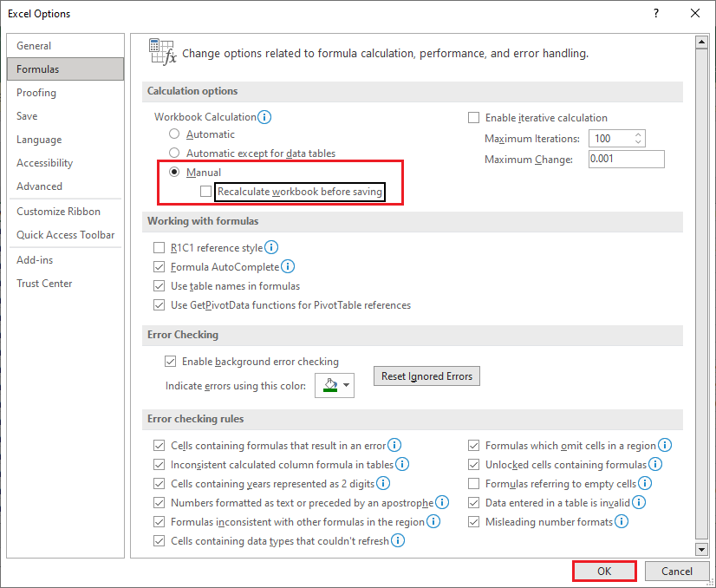Open Add-ins category
The height and width of the screenshot is (588, 716).
pos(65,260)
